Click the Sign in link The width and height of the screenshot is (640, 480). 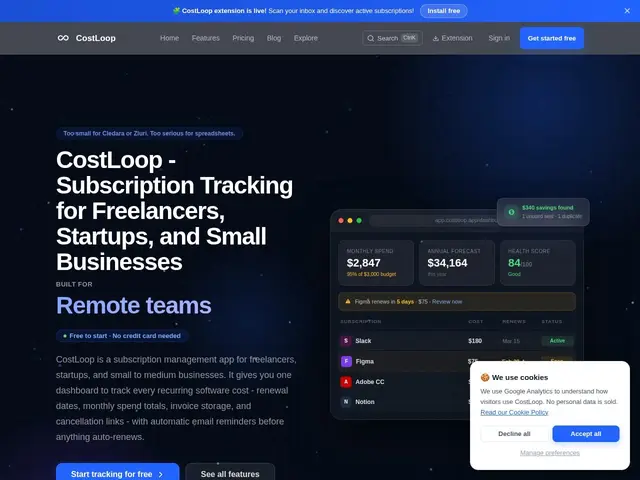point(499,38)
